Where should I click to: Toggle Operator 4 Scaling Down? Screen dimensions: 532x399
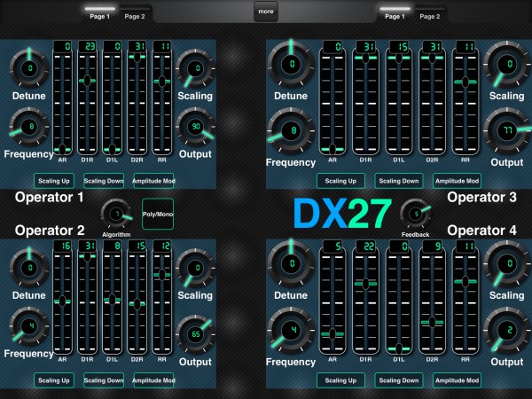399,380
